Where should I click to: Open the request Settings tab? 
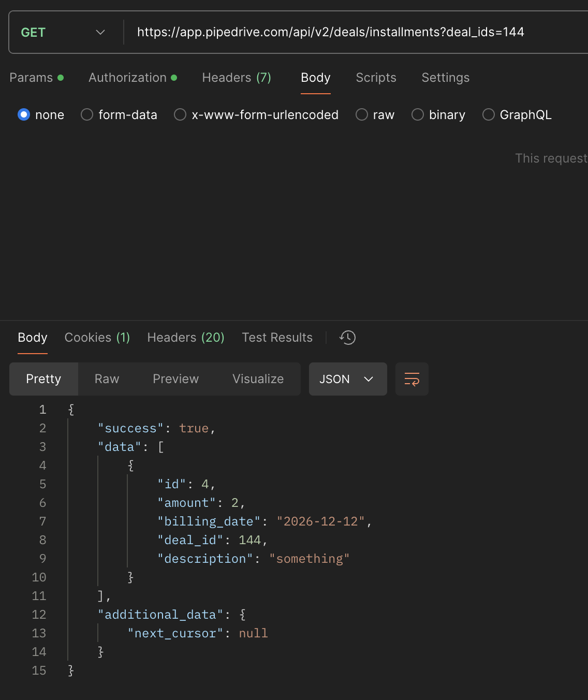(445, 78)
